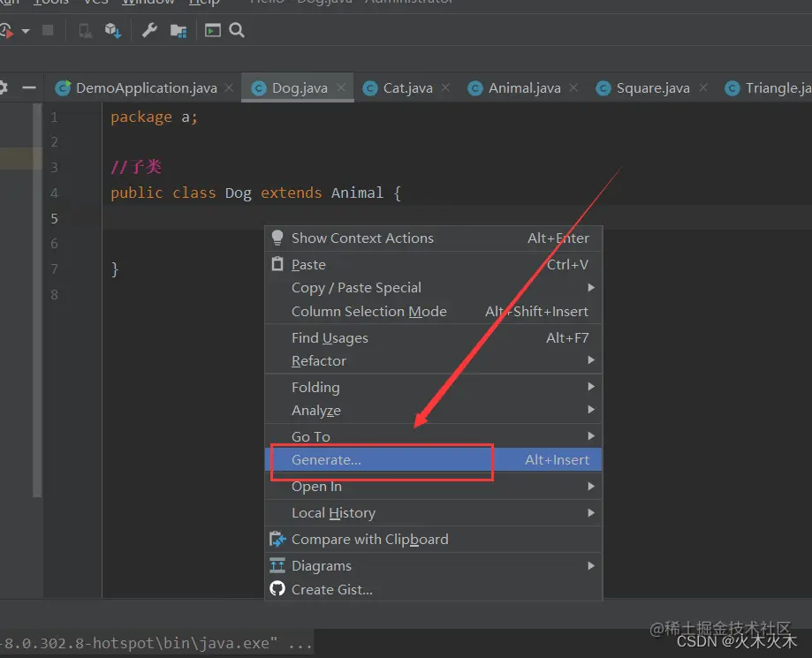The height and width of the screenshot is (658, 812).
Task: Click the Search Everywhere magnifier icon
Action: click(x=237, y=31)
